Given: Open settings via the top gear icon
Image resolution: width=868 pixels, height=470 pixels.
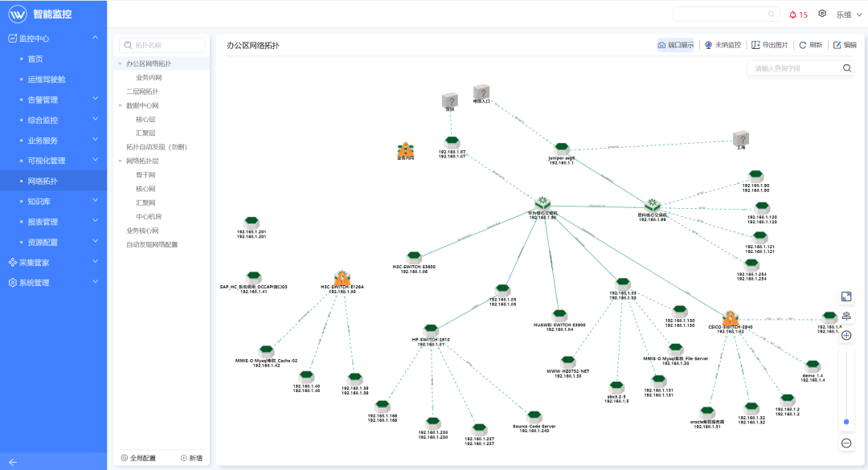Looking at the screenshot, I should pos(822,14).
